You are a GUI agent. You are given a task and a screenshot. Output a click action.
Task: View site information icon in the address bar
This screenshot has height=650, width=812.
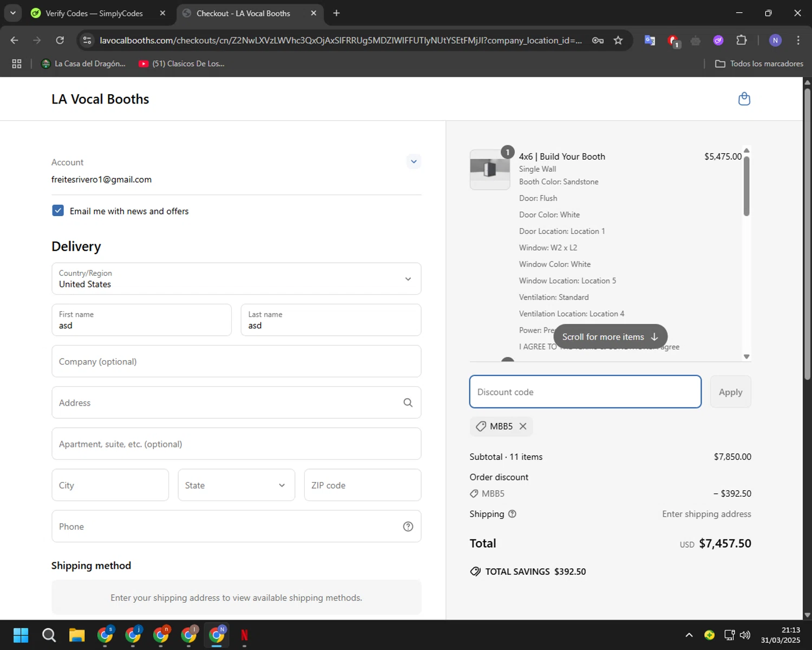pyautogui.click(x=87, y=40)
